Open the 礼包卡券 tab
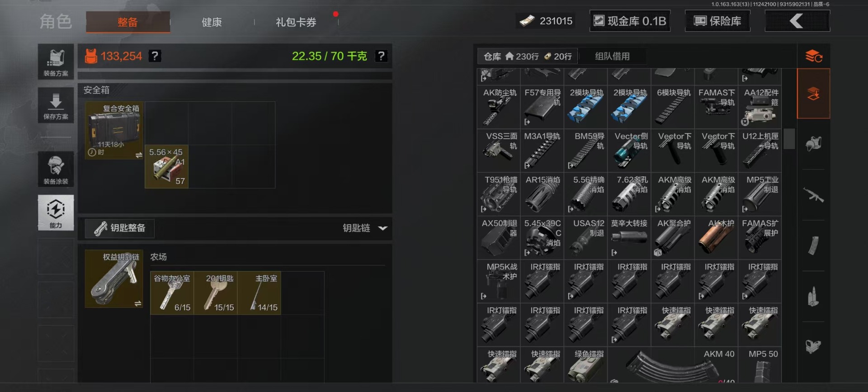 296,22
